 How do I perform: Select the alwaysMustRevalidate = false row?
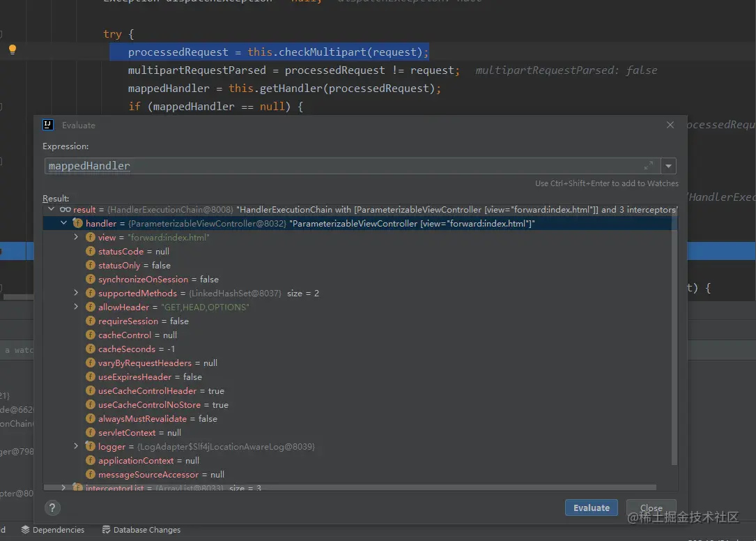coord(357,419)
